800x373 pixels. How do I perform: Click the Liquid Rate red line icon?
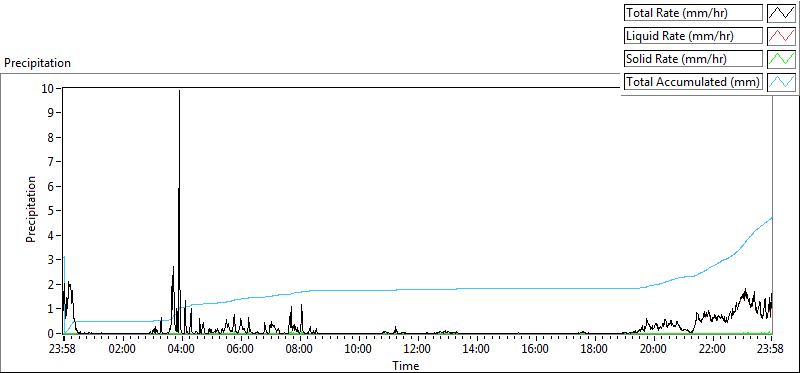[x=781, y=36]
